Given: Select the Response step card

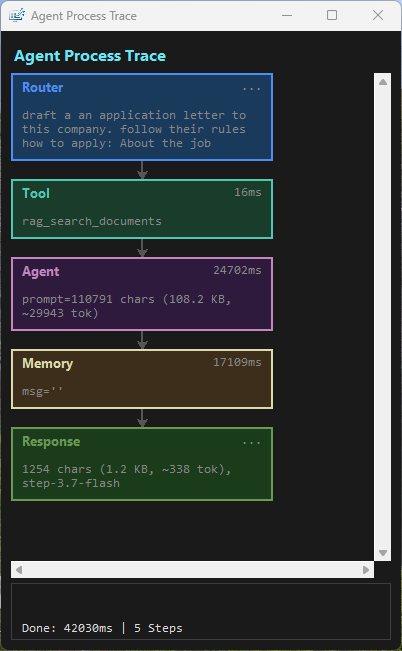Looking at the screenshot, I should [142, 464].
